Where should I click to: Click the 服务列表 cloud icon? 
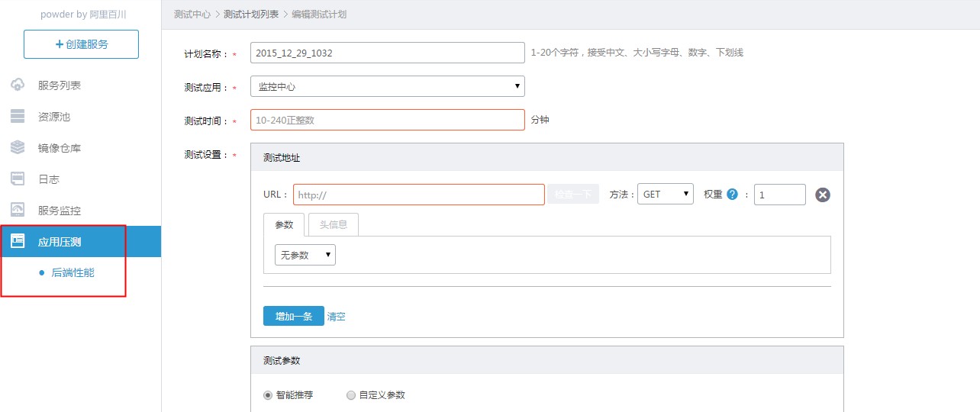pos(18,85)
